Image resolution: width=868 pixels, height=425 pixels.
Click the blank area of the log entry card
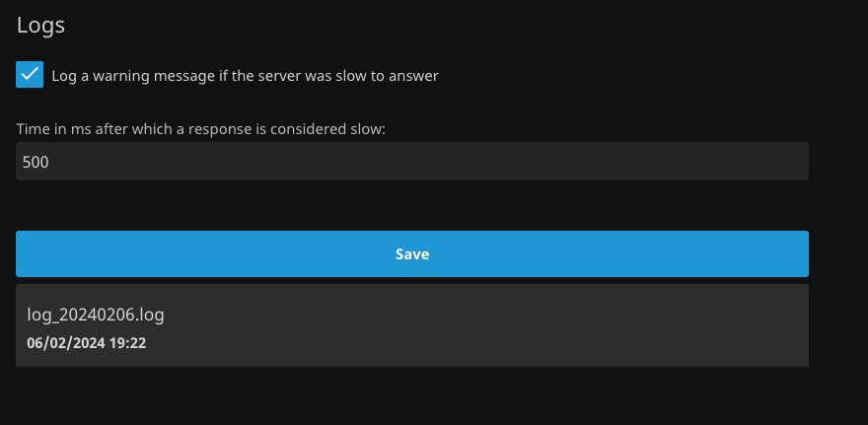pyautogui.click(x=542, y=326)
